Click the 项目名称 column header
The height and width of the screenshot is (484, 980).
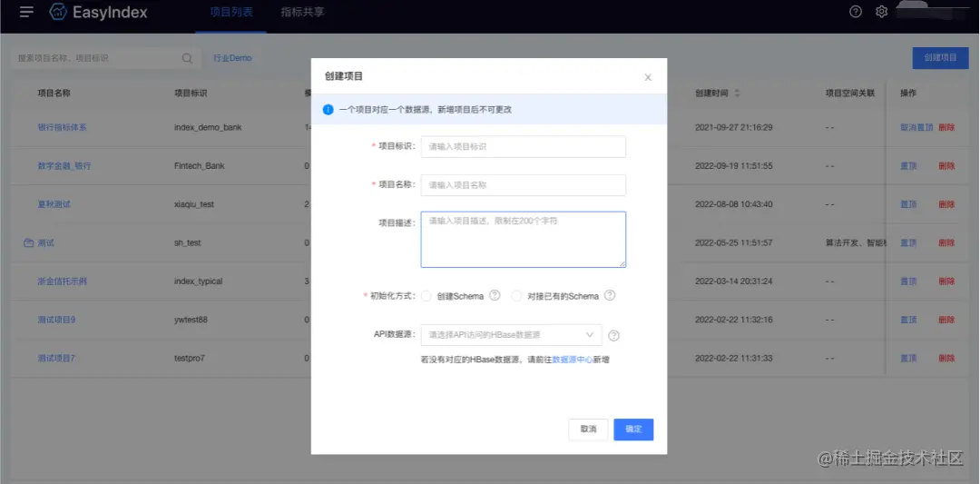(x=54, y=94)
